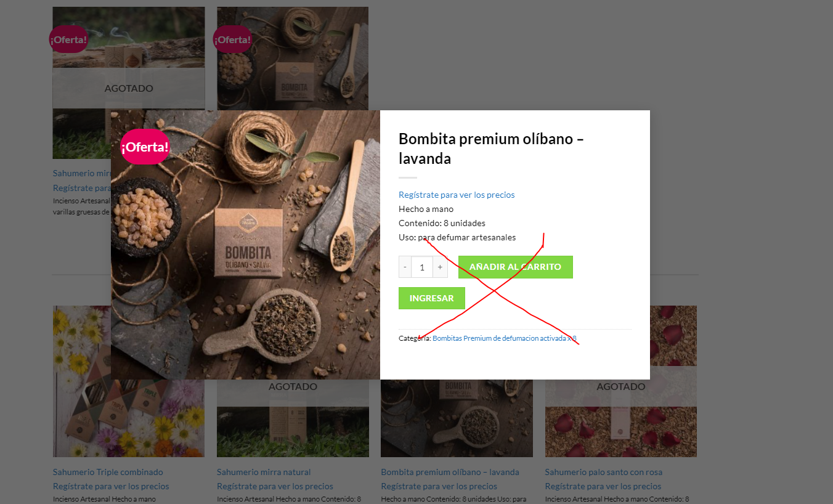This screenshot has height=504, width=833.
Task: Click Regístrate link under palo santo con rosa
Action: pyautogui.click(x=603, y=486)
